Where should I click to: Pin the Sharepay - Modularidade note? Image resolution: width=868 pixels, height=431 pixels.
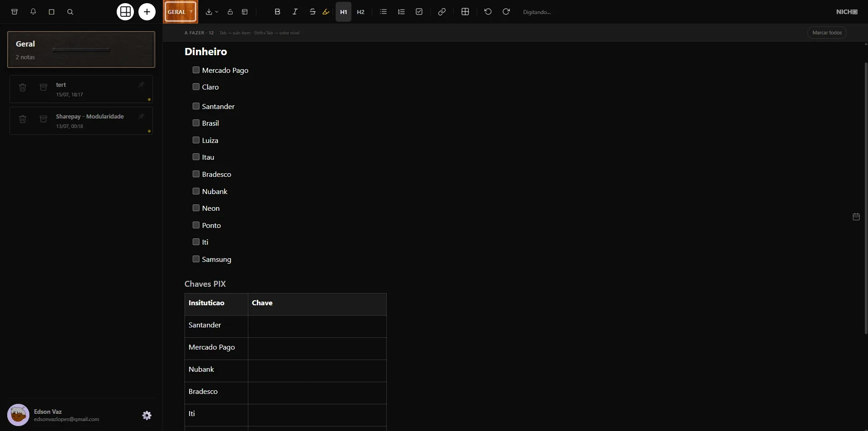point(141,116)
